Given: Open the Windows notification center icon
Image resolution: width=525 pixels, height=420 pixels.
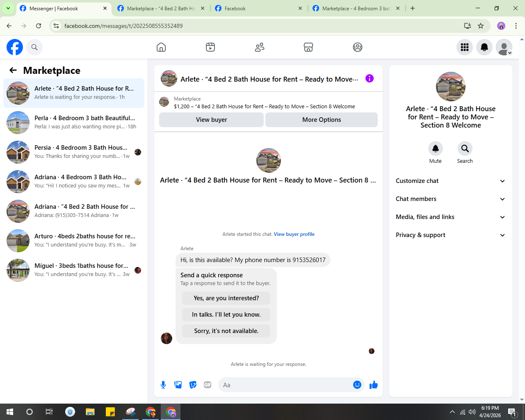Looking at the screenshot, I should click(512, 412).
